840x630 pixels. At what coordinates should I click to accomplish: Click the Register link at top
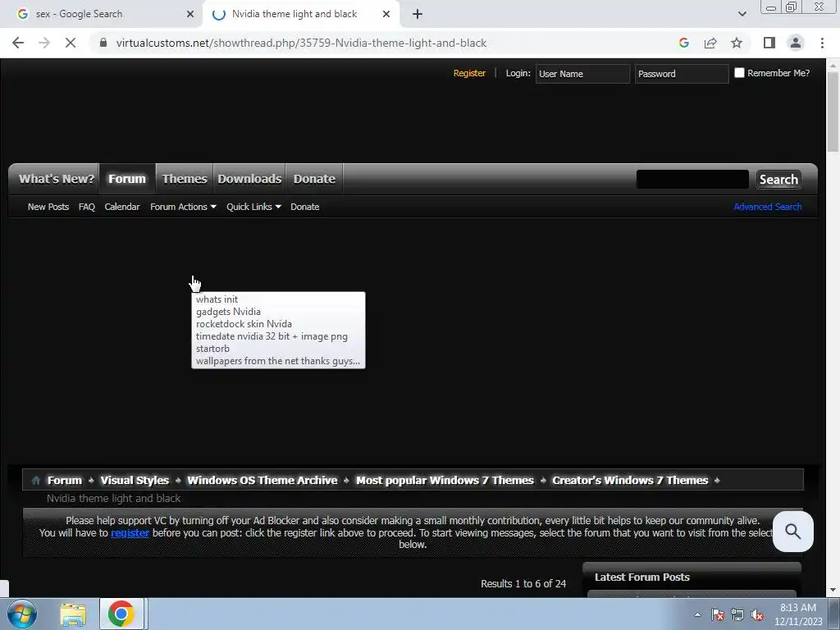tap(469, 73)
